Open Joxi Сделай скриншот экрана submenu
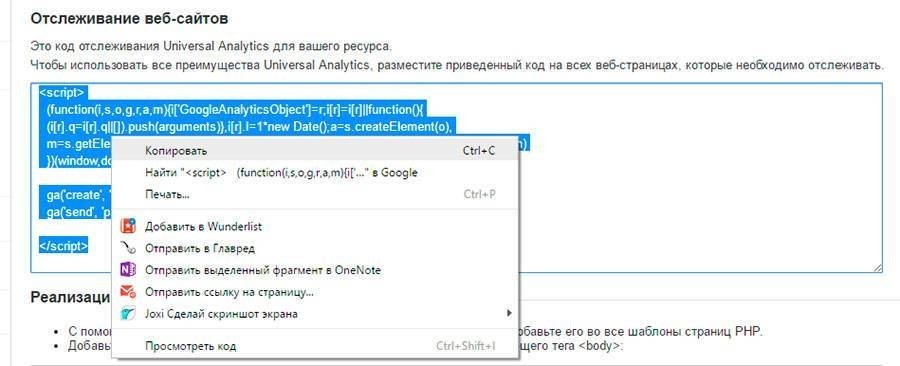This screenshot has height=366, width=900. point(315,314)
